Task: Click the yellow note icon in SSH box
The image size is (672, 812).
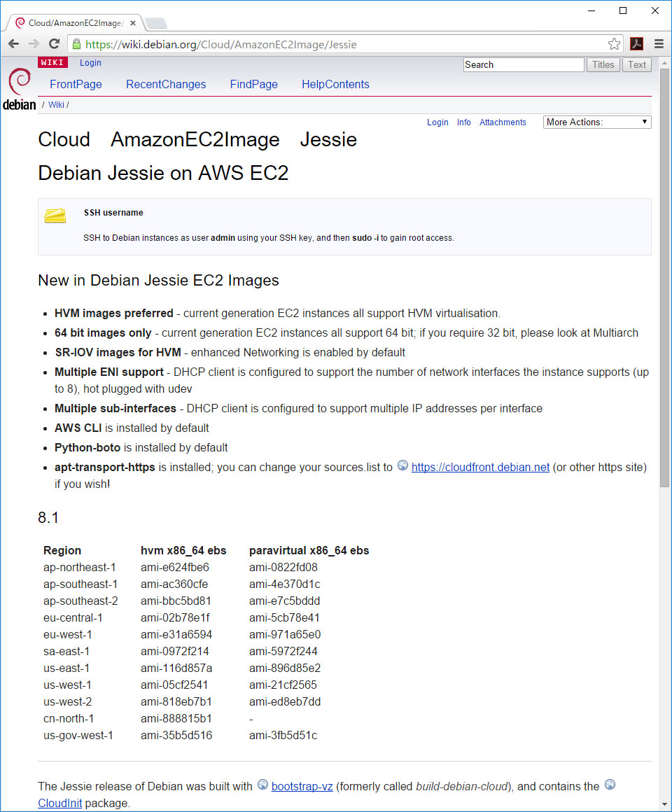Action: tap(55, 215)
